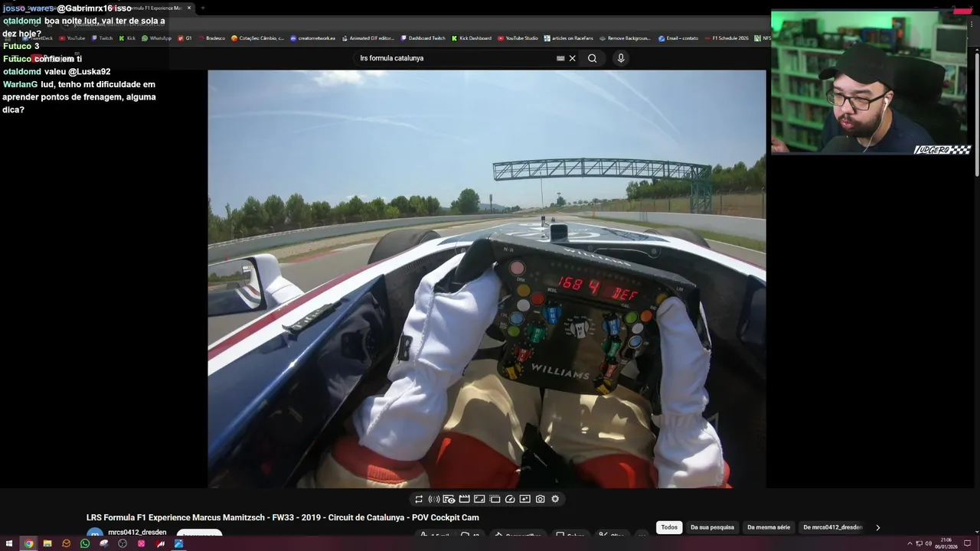This screenshot has width=980, height=551.
Task: Open the pink taskbar app icon
Action: [141, 543]
